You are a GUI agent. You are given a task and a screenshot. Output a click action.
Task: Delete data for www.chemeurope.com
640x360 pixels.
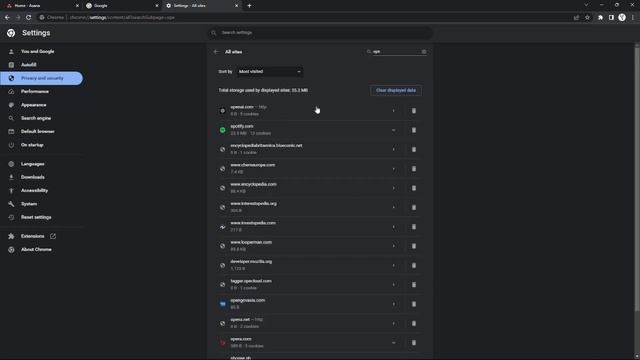coord(413,169)
